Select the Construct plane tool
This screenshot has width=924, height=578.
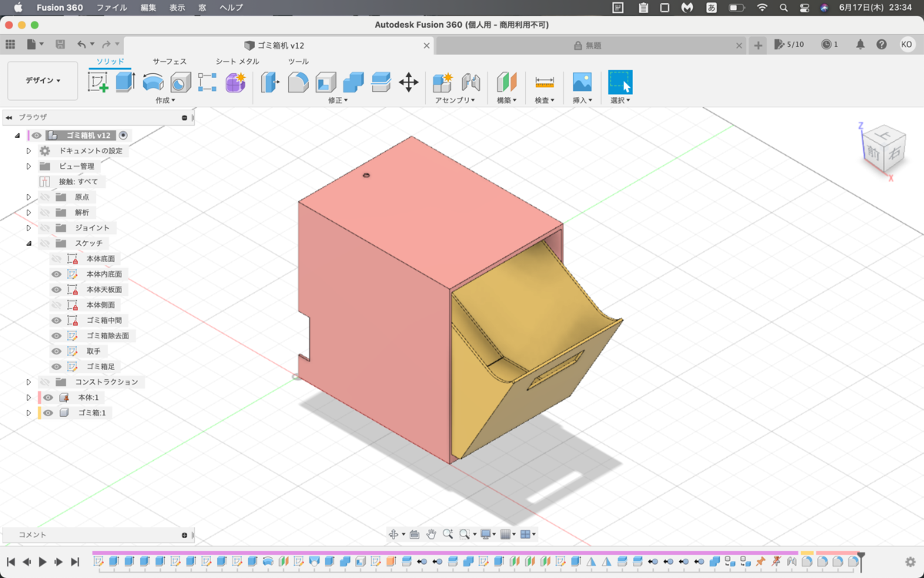pyautogui.click(x=507, y=82)
